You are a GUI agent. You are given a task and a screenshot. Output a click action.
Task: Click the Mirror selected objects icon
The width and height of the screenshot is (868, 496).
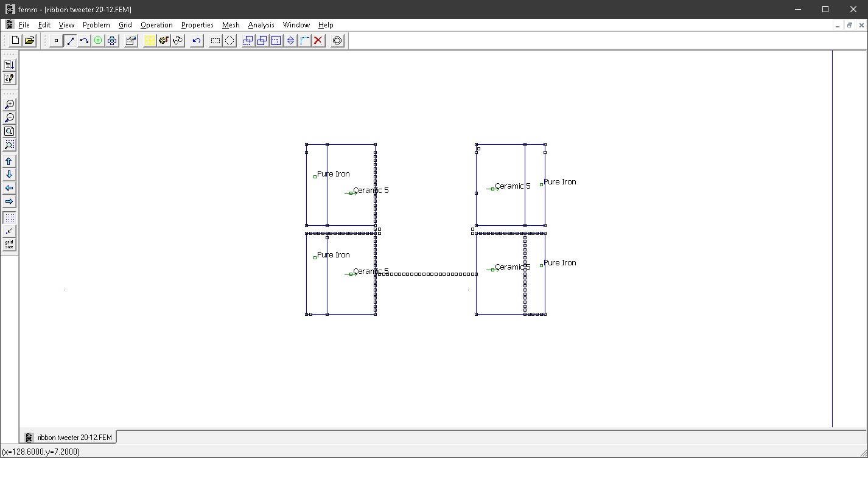(x=290, y=41)
